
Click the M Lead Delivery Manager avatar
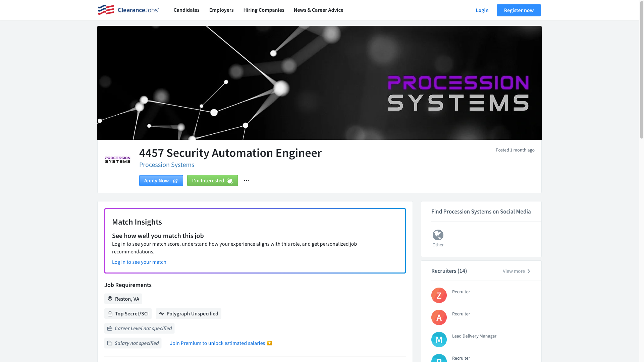439,340
